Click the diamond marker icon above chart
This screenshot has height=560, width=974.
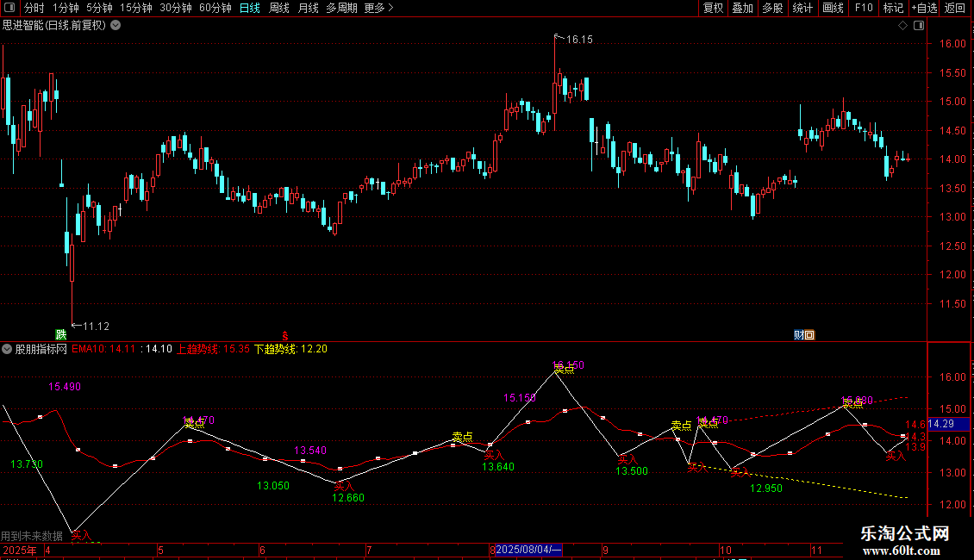[902, 26]
